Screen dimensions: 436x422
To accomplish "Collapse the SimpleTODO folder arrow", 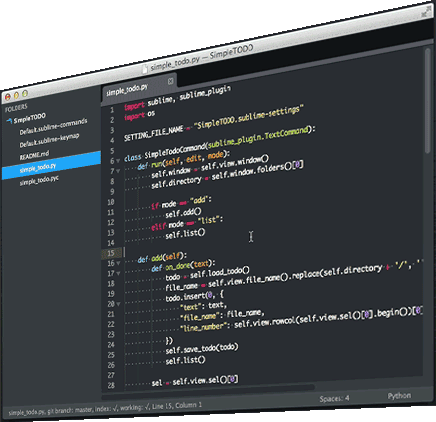I will click(x=9, y=121).
